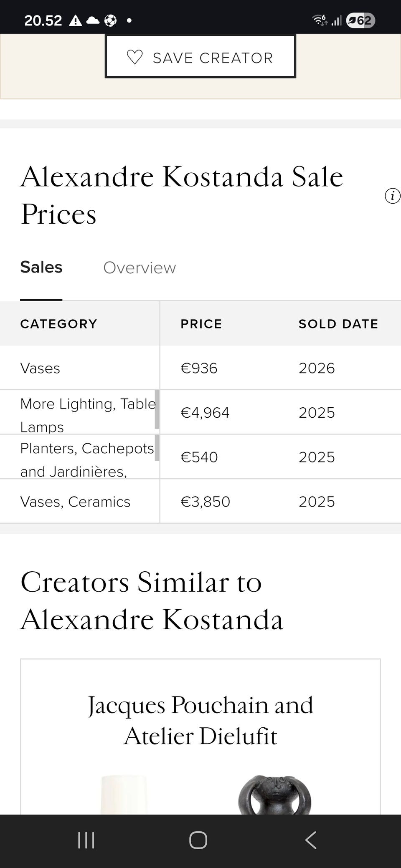The width and height of the screenshot is (401, 868).
Task: Switch to the Overview tab
Action: pos(140,268)
